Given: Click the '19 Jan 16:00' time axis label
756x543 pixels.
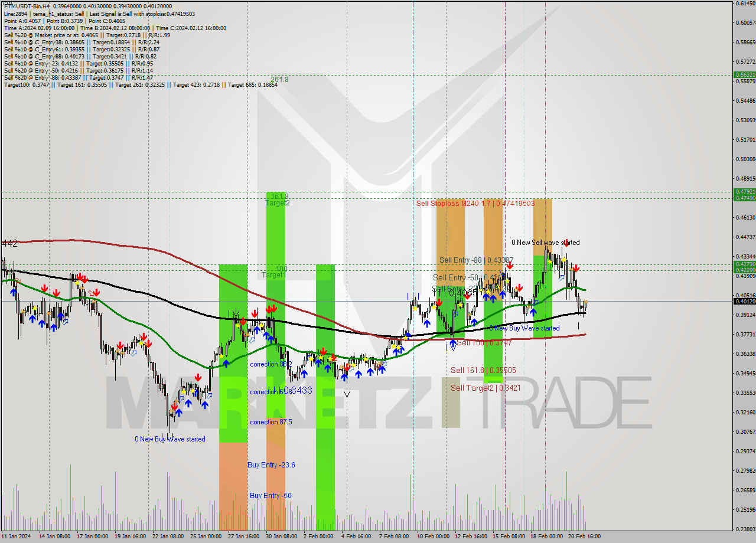Looking at the screenshot, I should (x=129, y=537).
